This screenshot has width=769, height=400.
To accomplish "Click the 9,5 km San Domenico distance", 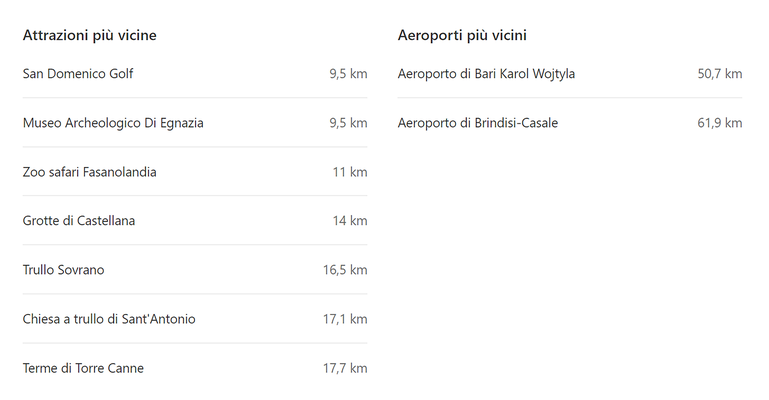I will coord(348,74).
